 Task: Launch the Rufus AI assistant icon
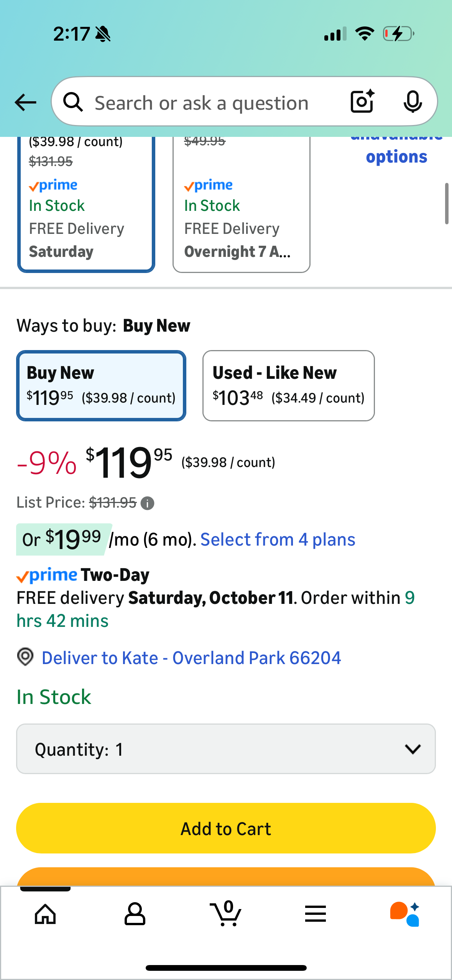pyautogui.click(x=405, y=914)
